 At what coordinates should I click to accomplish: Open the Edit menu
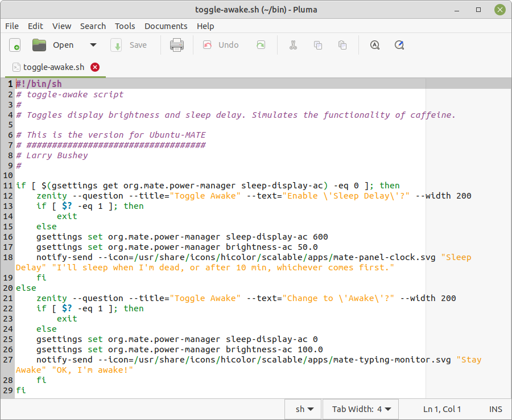click(35, 26)
